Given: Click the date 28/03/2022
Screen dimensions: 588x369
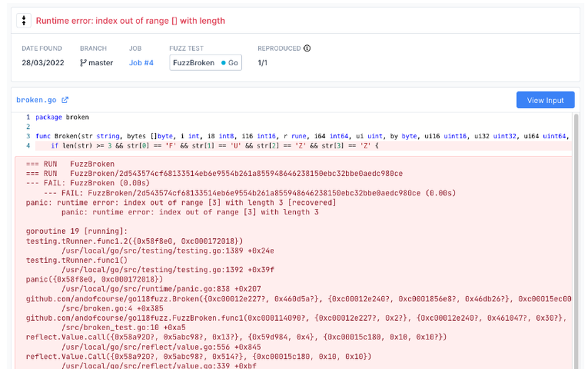Looking at the screenshot, I should pos(43,63).
